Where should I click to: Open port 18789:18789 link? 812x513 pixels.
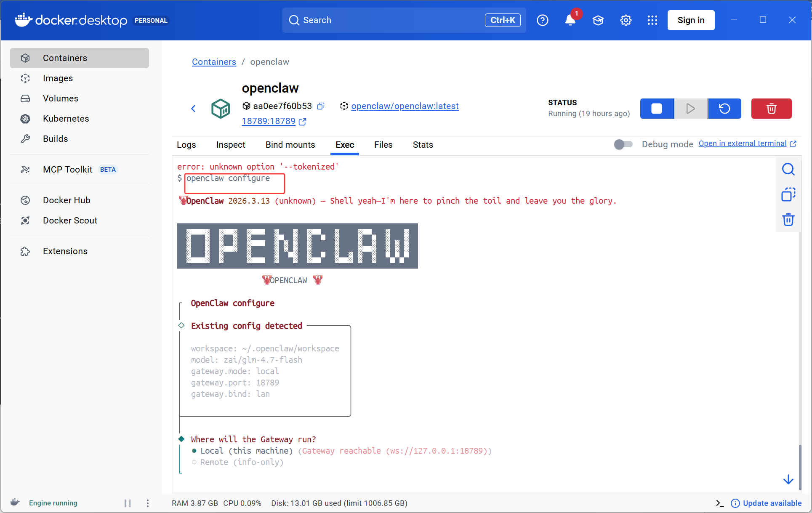tap(269, 121)
